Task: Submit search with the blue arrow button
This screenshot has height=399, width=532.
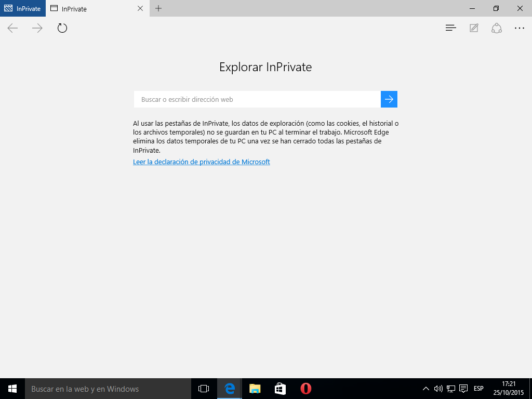Action: click(x=389, y=99)
